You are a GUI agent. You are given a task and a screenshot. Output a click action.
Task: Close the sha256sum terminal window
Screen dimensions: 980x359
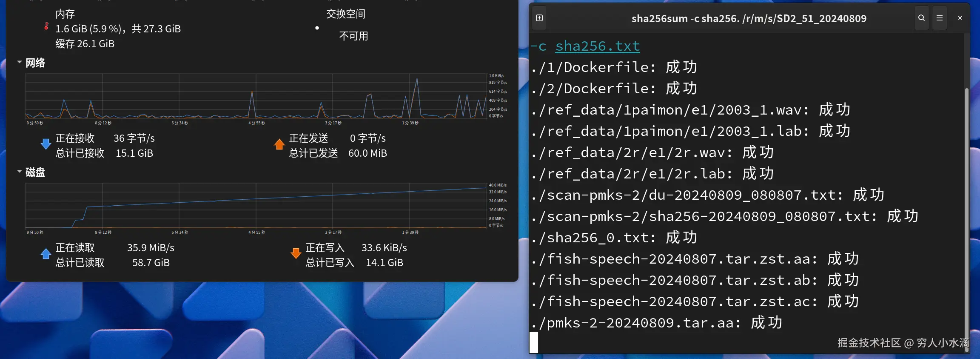960,18
